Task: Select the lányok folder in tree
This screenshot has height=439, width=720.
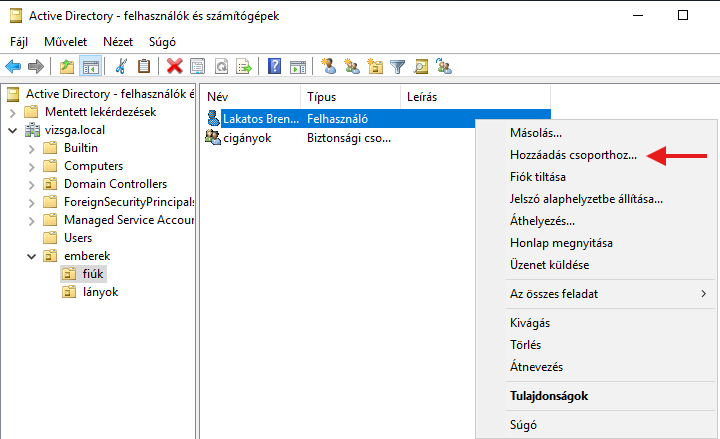Action: pyautogui.click(x=100, y=292)
